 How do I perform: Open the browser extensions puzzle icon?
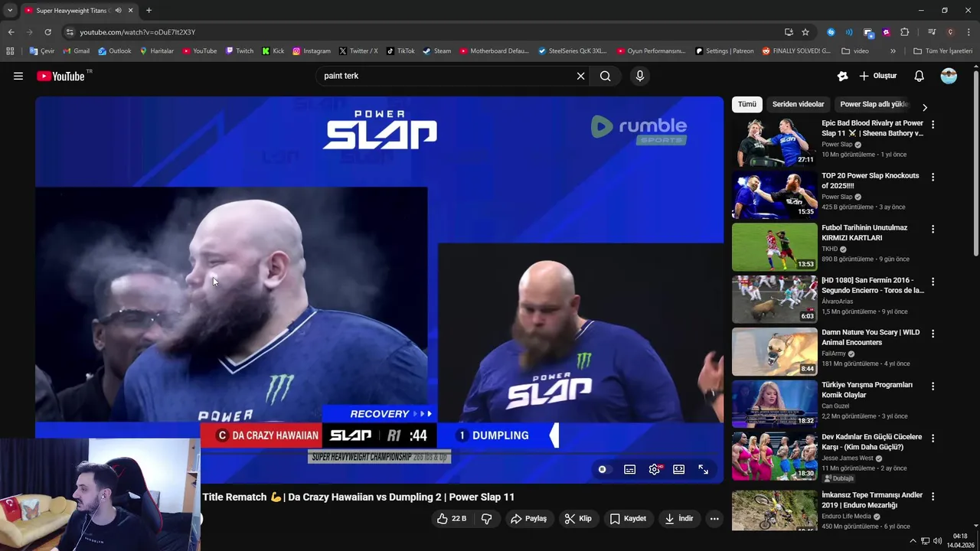[x=905, y=32]
